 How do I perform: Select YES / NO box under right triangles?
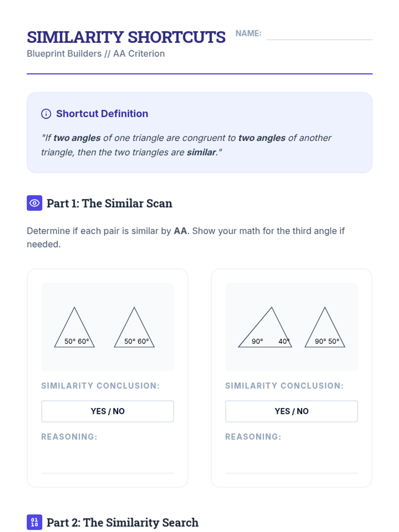coord(292,411)
